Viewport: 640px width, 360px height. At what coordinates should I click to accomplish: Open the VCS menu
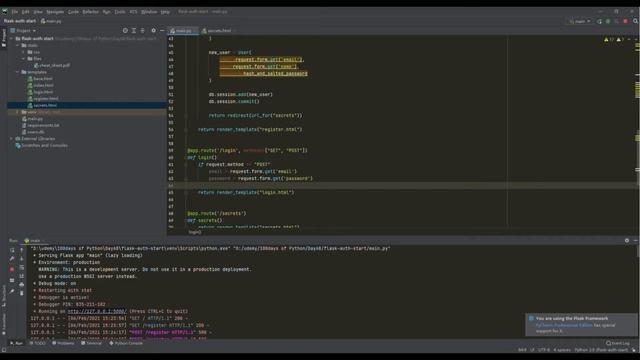(133, 12)
